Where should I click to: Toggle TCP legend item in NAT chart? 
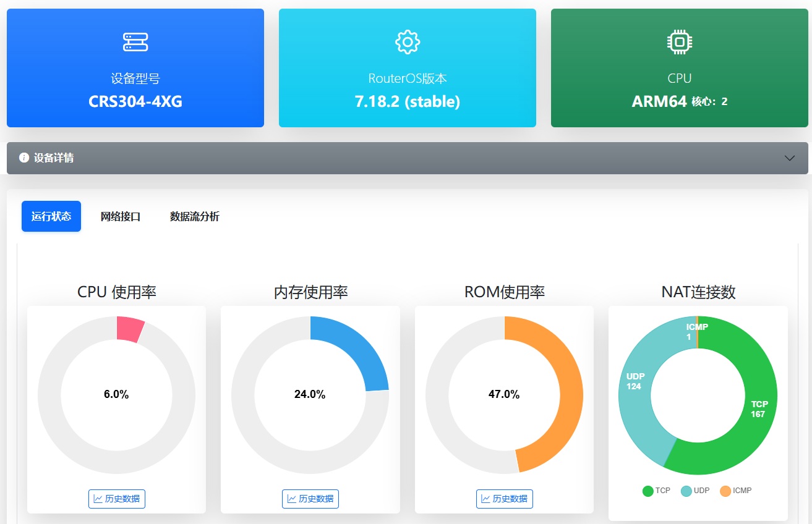[656, 491]
